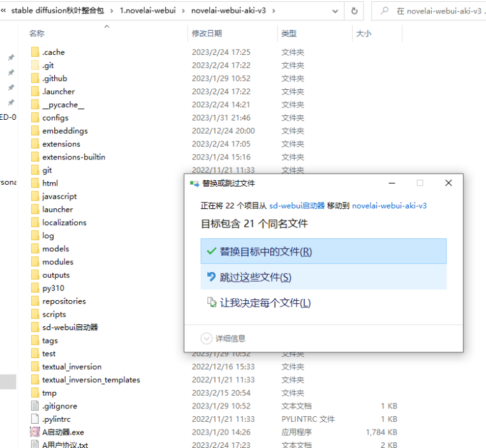This screenshot has height=448, width=486.
Task: Select the .git hidden folder icon
Action: pyautogui.click(x=35, y=65)
